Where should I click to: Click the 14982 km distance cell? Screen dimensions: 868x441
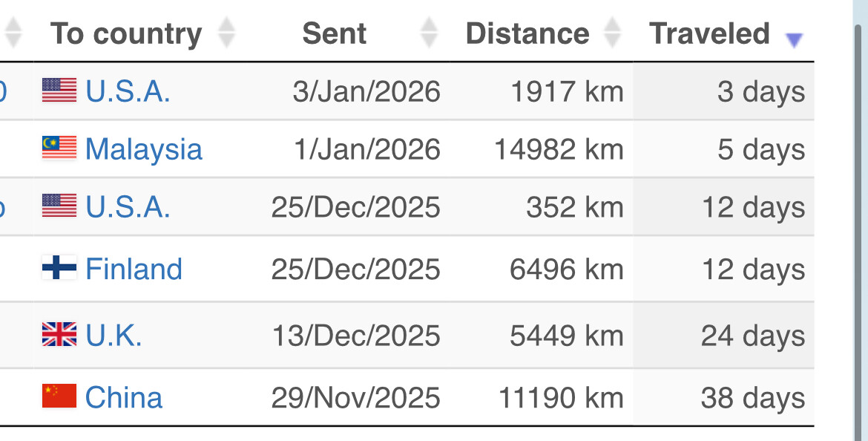pos(559,150)
